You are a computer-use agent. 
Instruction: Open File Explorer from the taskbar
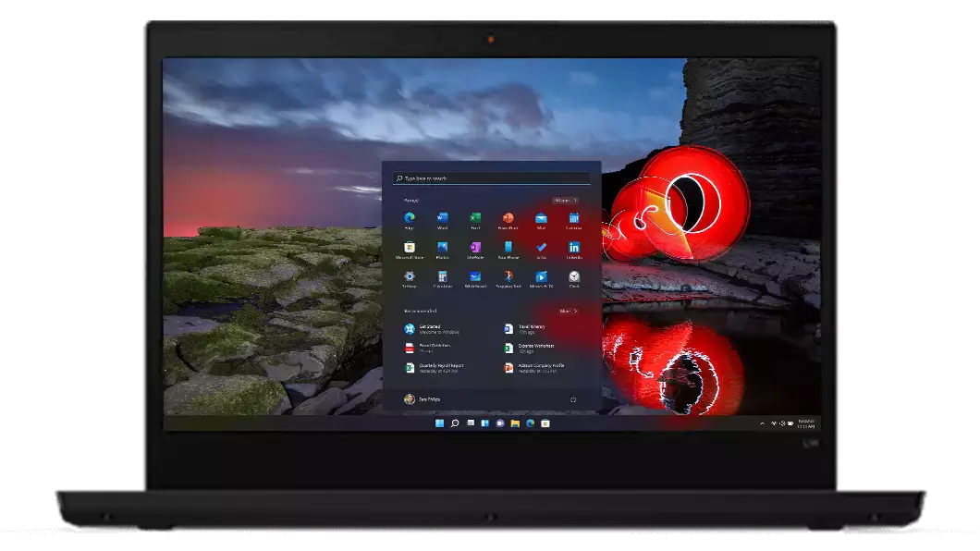point(515,422)
